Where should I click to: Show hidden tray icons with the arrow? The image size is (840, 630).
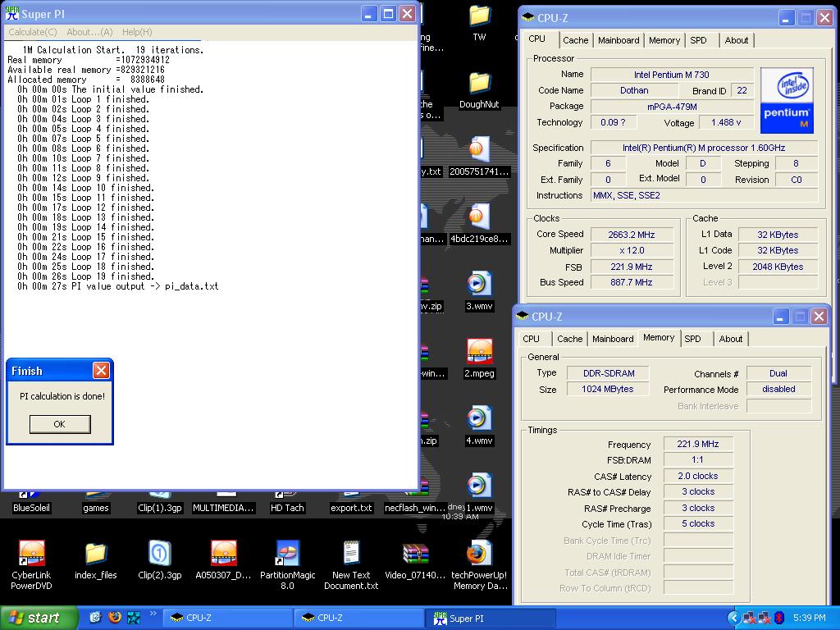734,619
